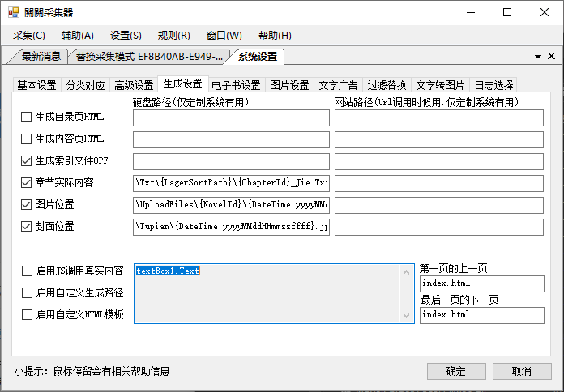
Task: Uncheck the 章节实际内容 checkbox
Action: pyautogui.click(x=26, y=183)
